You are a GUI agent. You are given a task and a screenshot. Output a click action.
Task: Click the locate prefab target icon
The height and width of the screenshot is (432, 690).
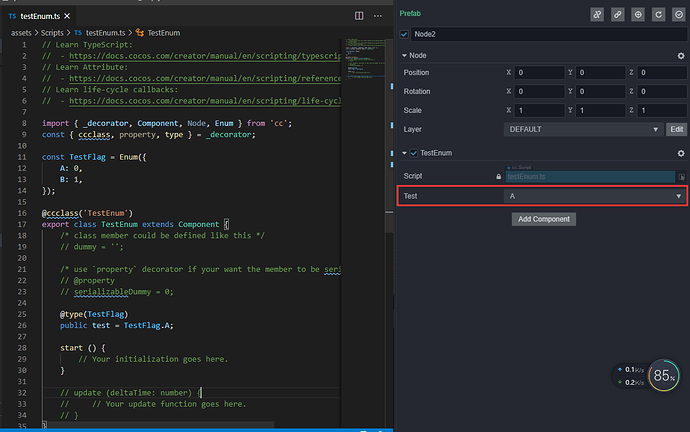(638, 15)
